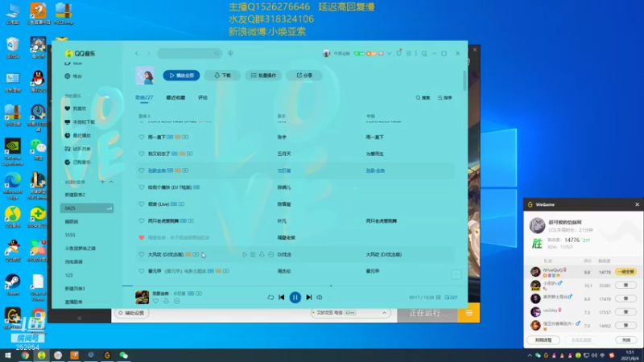
Task: Open the play queue 227 icon
Action: tap(451, 298)
